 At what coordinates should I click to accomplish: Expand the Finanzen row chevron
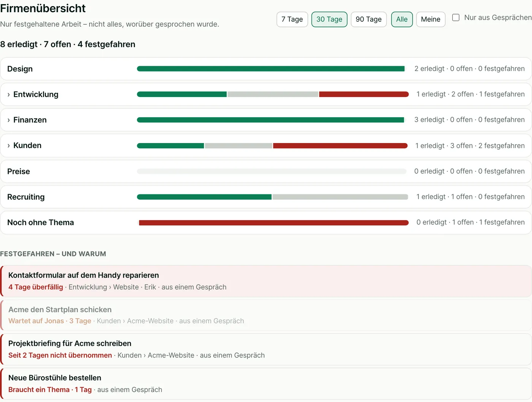point(9,120)
